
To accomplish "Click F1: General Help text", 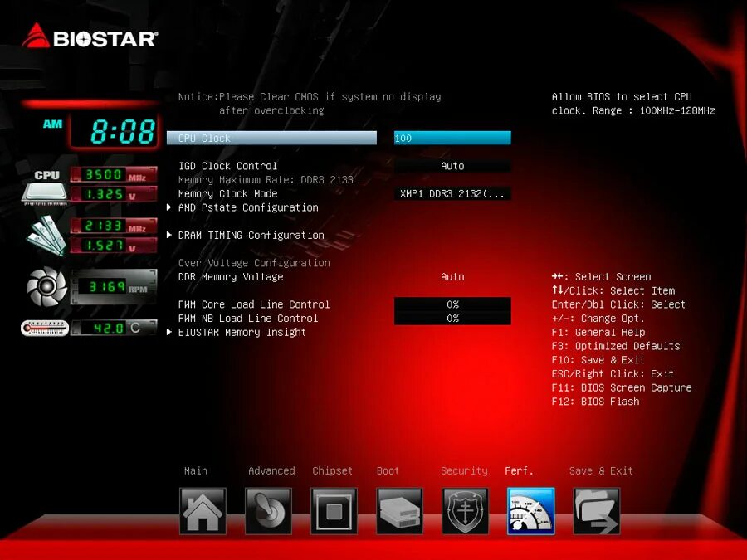I will point(598,333).
